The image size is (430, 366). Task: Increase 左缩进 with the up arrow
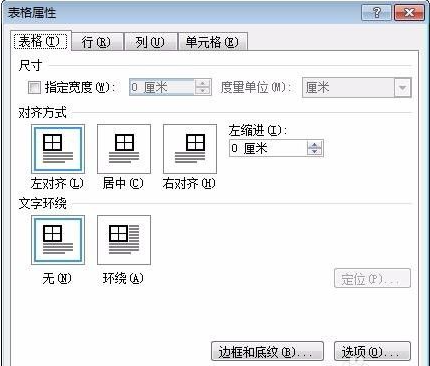click(x=315, y=144)
